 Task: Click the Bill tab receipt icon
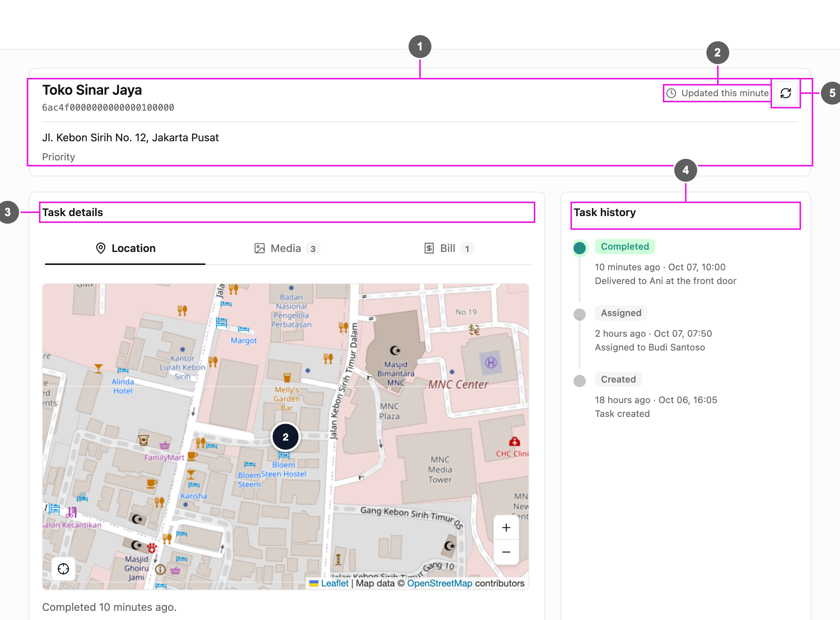[429, 249]
